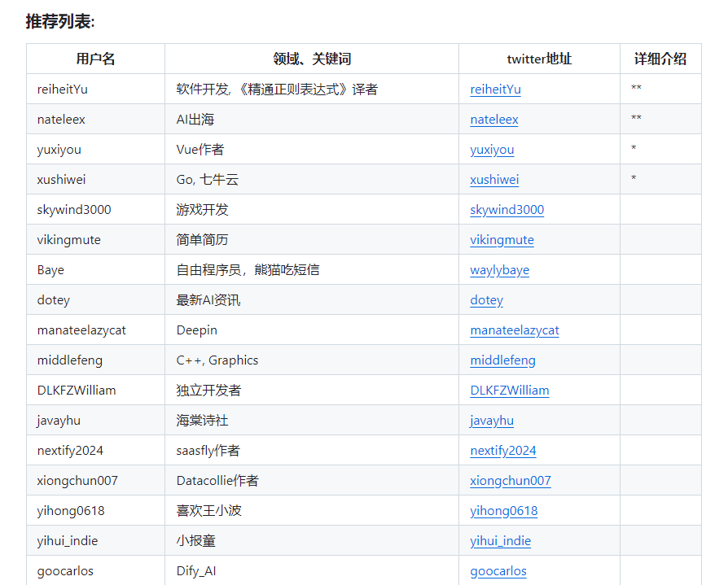The width and height of the screenshot is (728, 585).
Task: Click the yihui_indie twitter link
Action: [x=500, y=541]
